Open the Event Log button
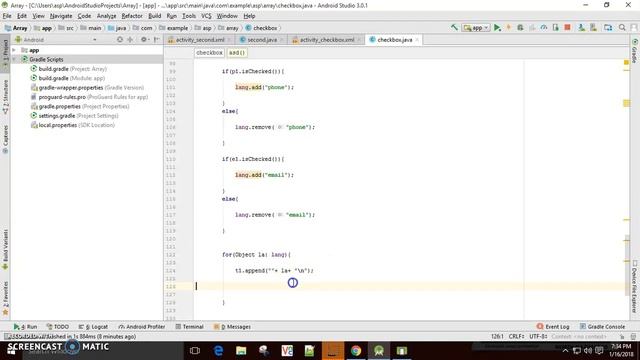640x360 pixels. [x=553, y=327]
